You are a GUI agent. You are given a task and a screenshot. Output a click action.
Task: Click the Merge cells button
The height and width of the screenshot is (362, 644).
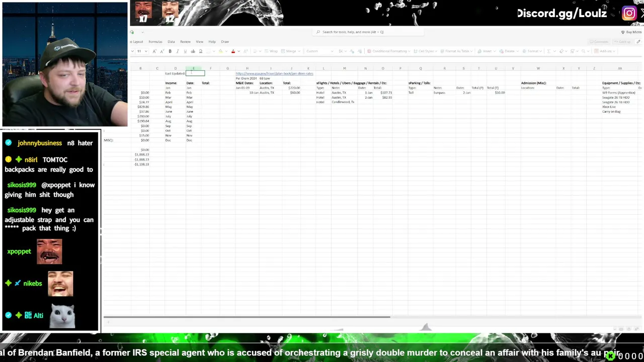(288, 51)
